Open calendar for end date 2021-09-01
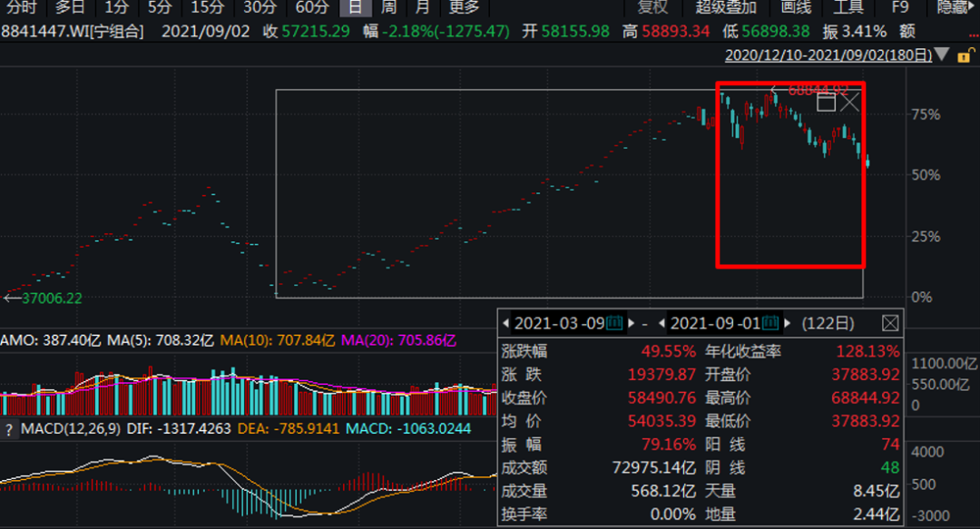The height and width of the screenshot is (529, 980). pos(770,323)
